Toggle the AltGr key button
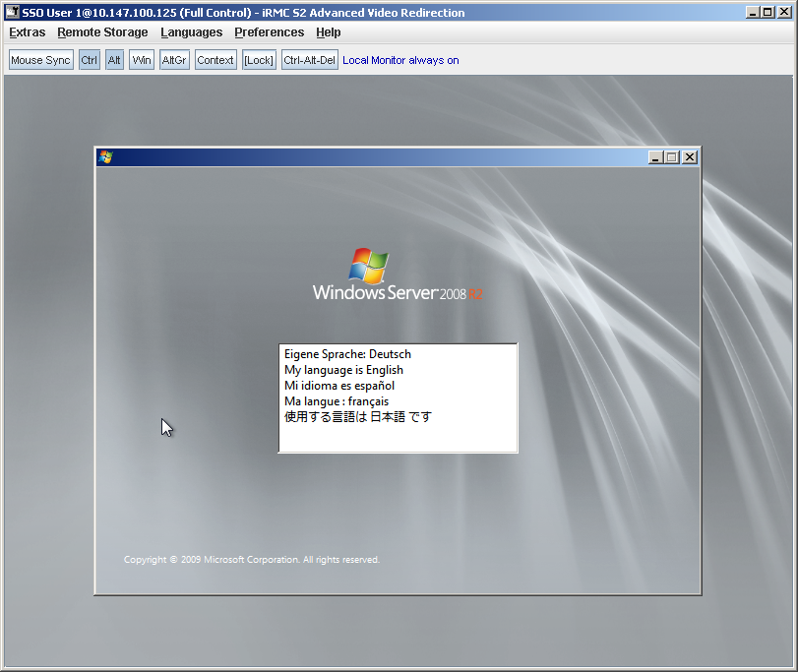The height and width of the screenshot is (672, 798). tap(174, 60)
